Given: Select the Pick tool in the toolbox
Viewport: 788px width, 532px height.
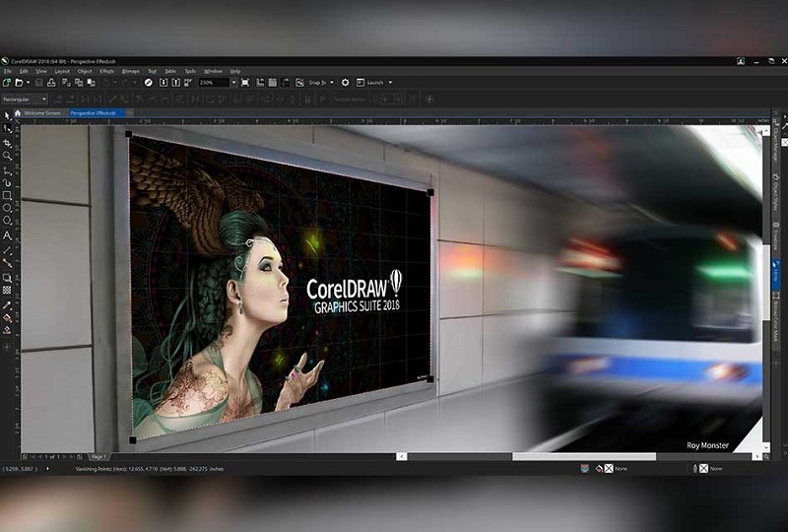Looking at the screenshot, I should pos(7,115).
